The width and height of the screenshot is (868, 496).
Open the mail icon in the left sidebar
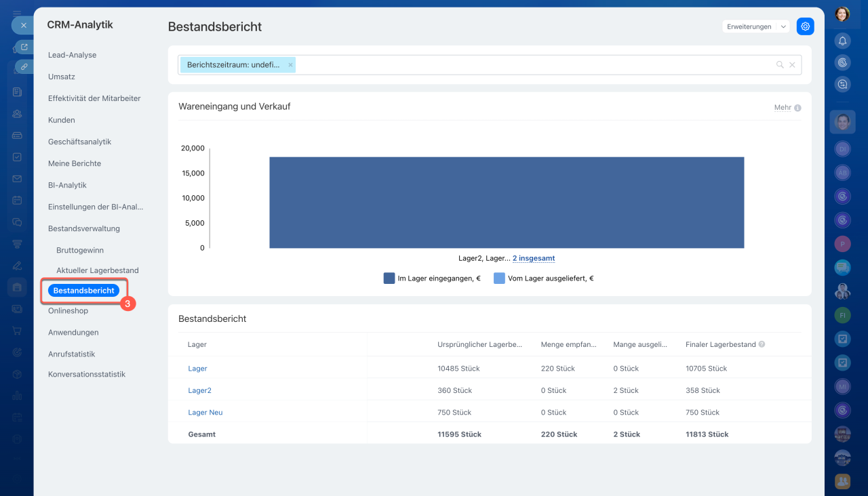click(x=17, y=179)
